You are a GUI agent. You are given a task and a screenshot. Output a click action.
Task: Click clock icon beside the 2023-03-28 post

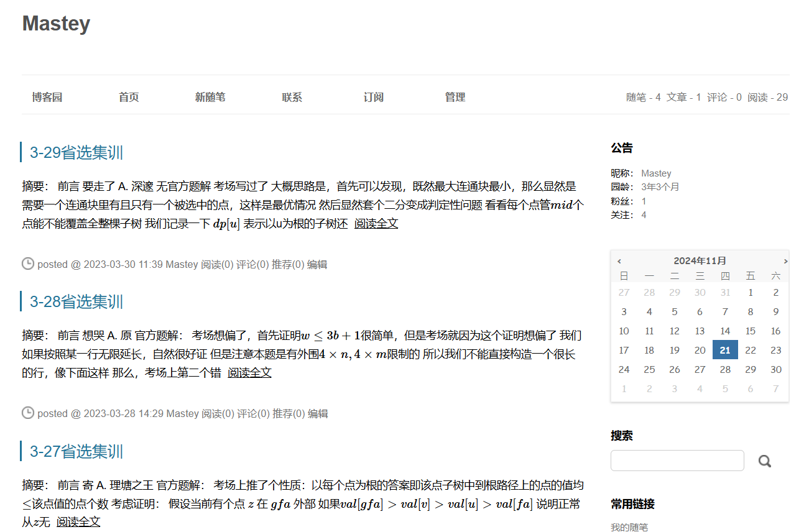click(28, 413)
